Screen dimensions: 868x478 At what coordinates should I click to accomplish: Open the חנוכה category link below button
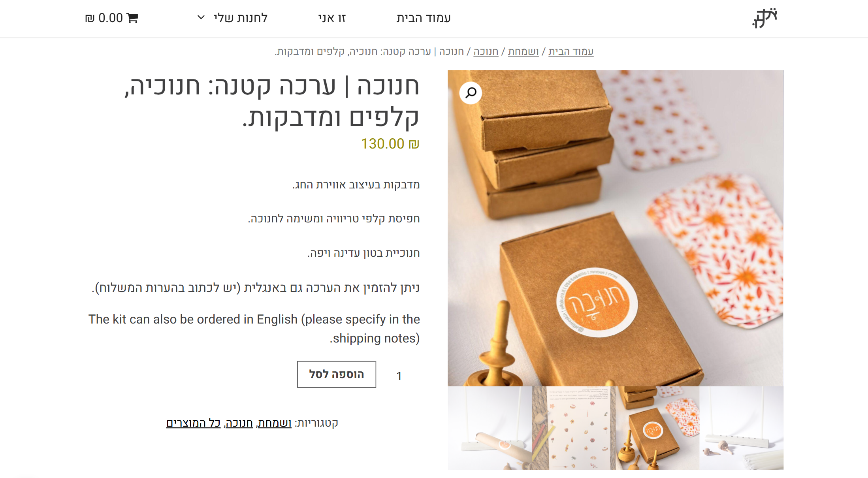239,423
